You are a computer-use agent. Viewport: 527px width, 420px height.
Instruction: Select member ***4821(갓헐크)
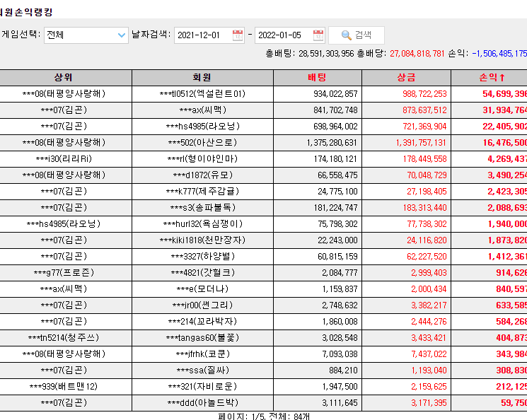pos(203,272)
